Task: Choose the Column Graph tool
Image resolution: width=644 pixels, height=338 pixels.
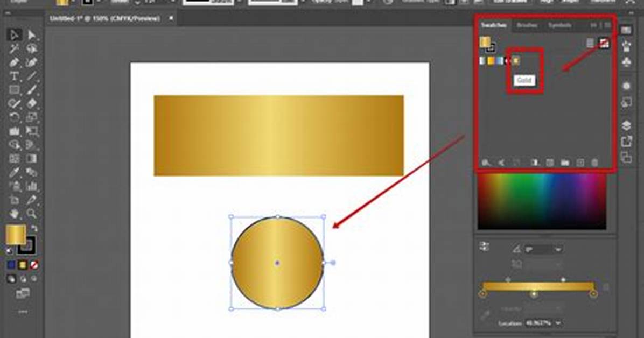Action: (x=32, y=186)
